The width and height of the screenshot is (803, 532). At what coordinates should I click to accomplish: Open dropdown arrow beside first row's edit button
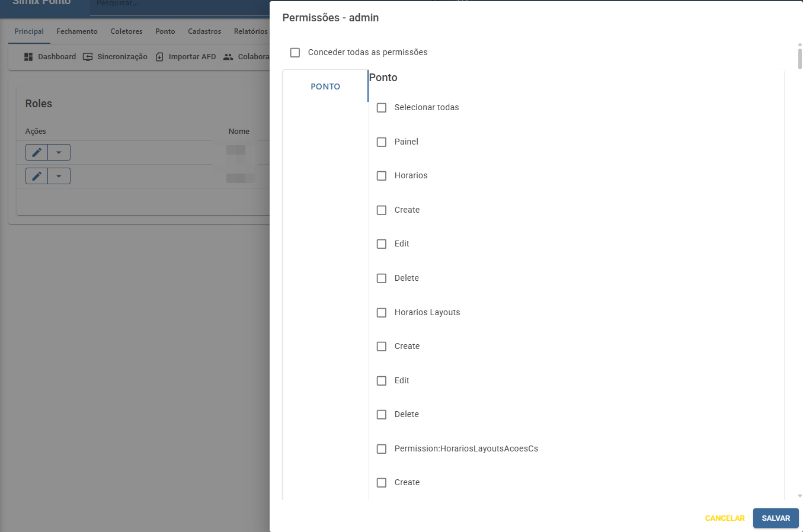point(59,152)
